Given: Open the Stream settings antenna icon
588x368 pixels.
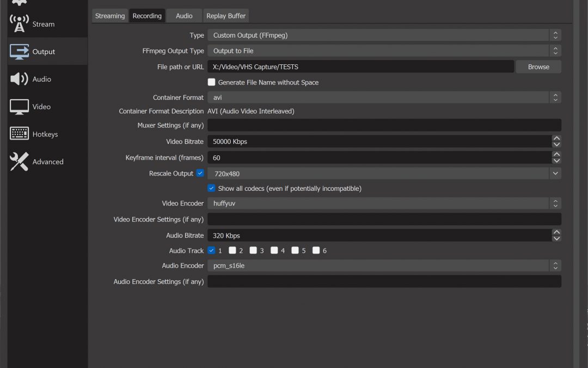Looking at the screenshot, I should [x=20, y=24].
